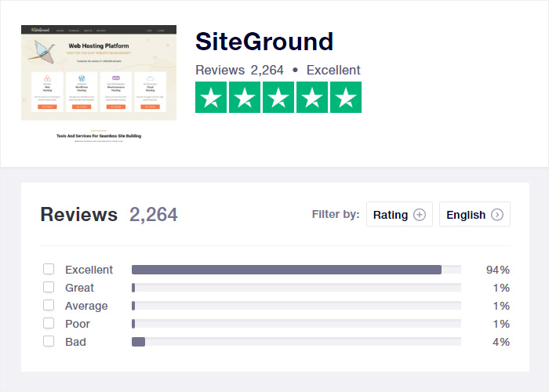The height and width of the screenshot is (392, 549).
Task: Click the Average label text
Action: coord(86,306)
